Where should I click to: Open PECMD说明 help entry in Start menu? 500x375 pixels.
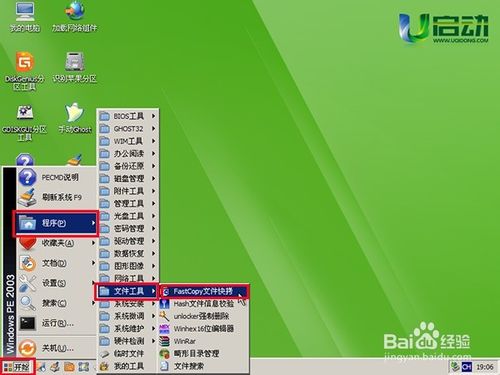[x=57, y=177]
